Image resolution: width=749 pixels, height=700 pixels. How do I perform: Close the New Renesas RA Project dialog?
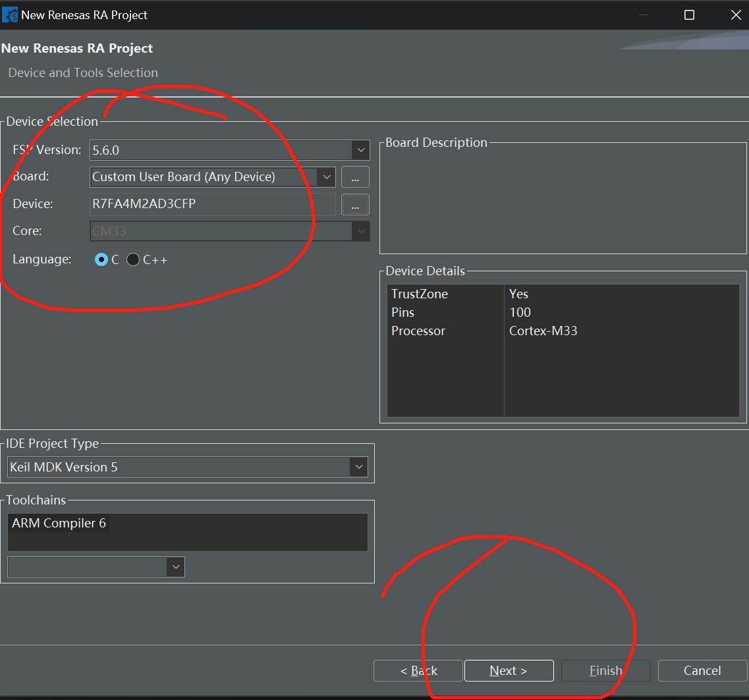pyautogui.click(x=736, y=14)
